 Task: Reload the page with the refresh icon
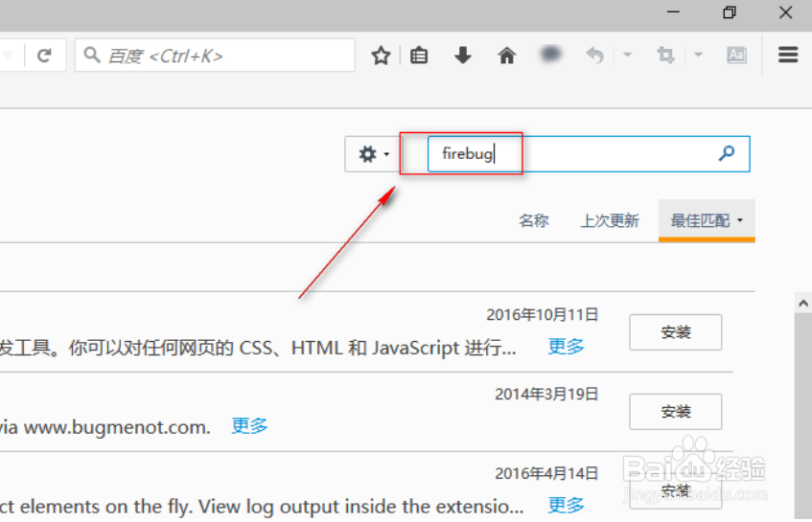pos(44,55)
